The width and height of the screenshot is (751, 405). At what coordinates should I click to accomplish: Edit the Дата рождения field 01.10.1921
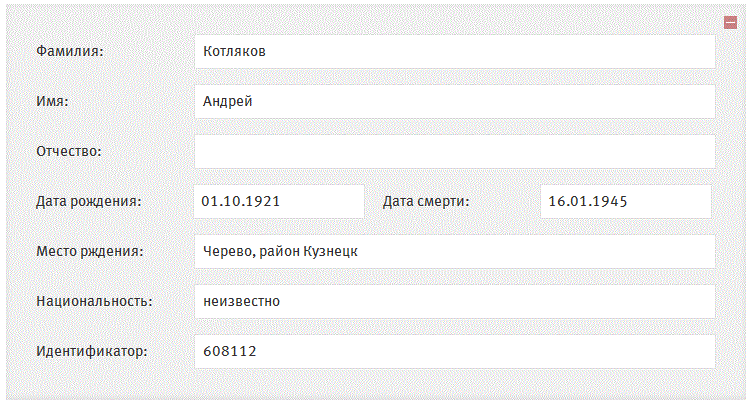tap(279, 202)
